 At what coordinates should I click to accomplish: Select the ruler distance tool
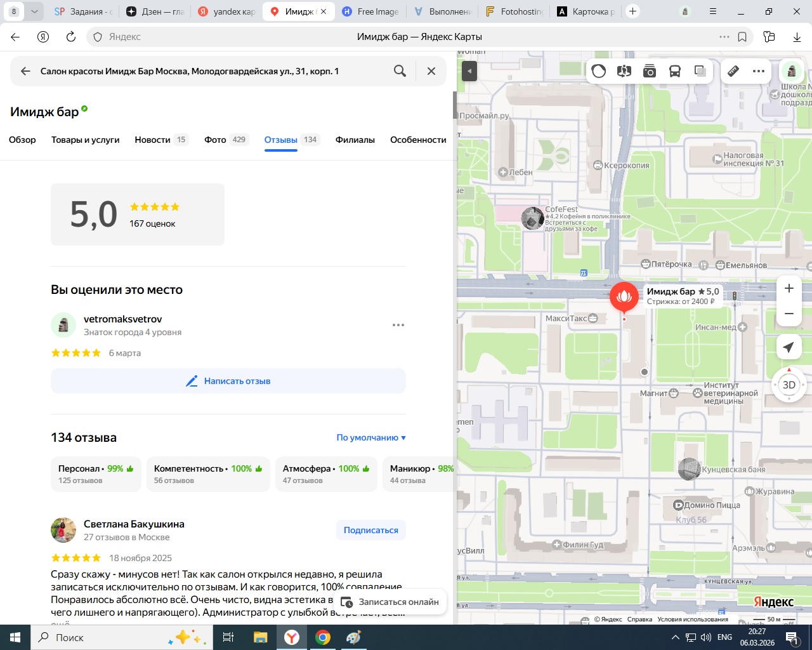click(733, 71)
